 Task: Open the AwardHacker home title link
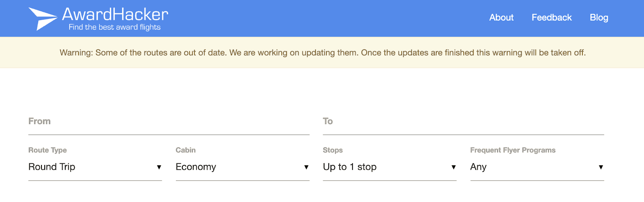pyautogui.click(x=115, y=15)
